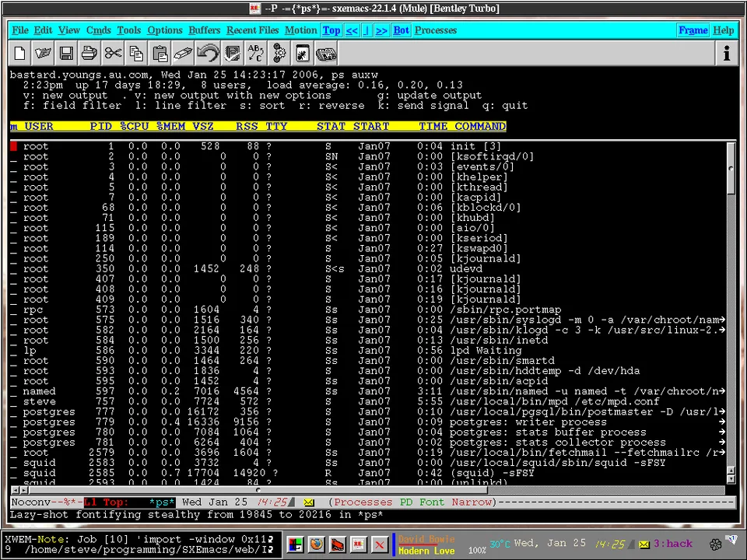Click Noconv coding indicator in modeline
This screenshot has height=560, width=747.
pos(31,502)
